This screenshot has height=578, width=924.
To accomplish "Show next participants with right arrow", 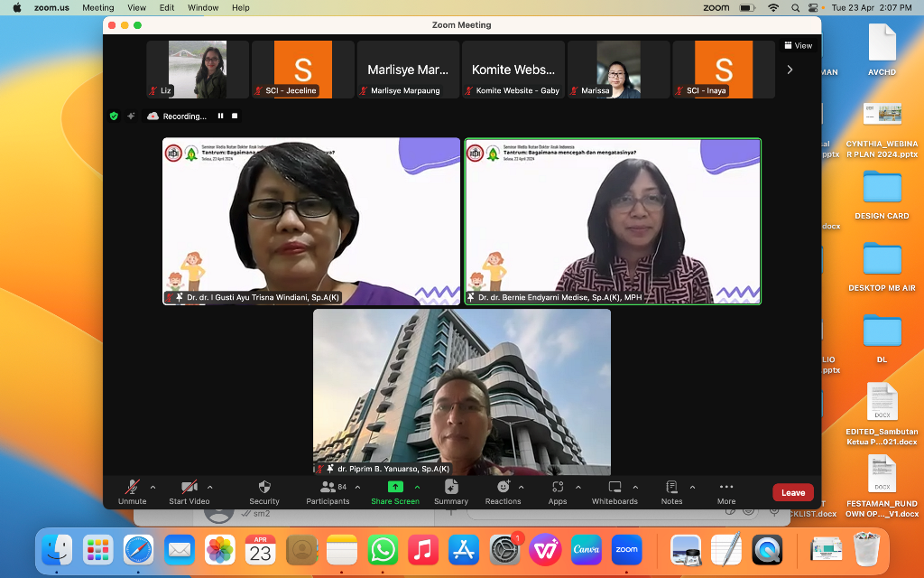I will 790,70.
